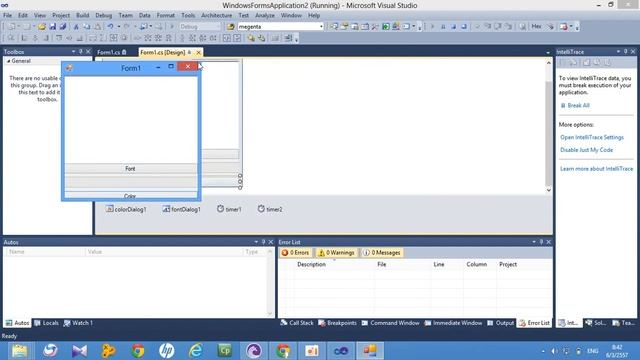Toggle auto-hide pin on Autos panel
Viewport: 640px width, 360px height.
[263, 242]
